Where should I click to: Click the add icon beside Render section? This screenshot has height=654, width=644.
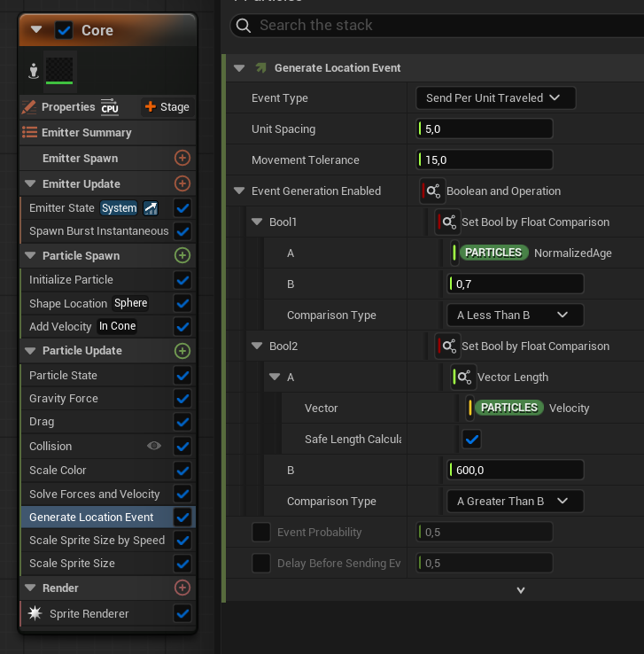pos(182,588)
